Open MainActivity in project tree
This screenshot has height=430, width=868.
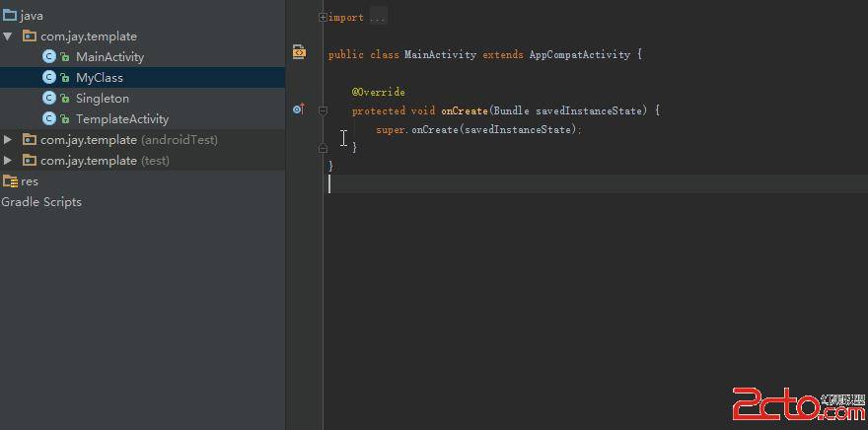pos(109,57)
